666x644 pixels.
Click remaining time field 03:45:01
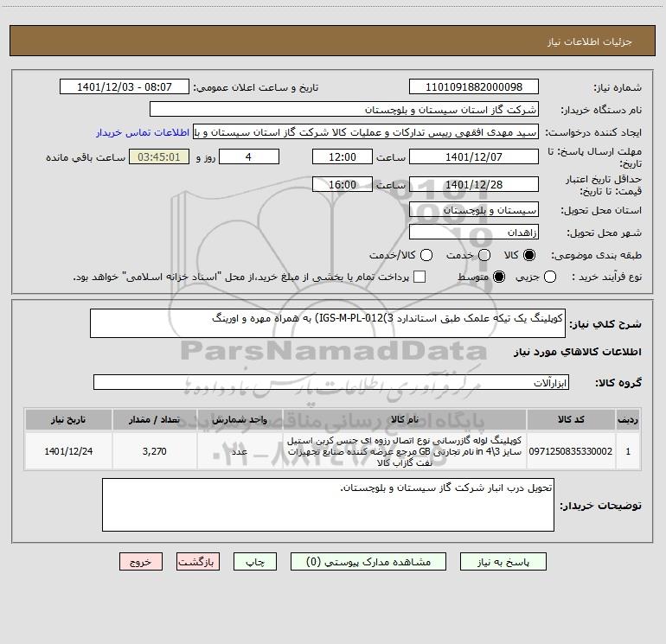(x=159, y=156)
